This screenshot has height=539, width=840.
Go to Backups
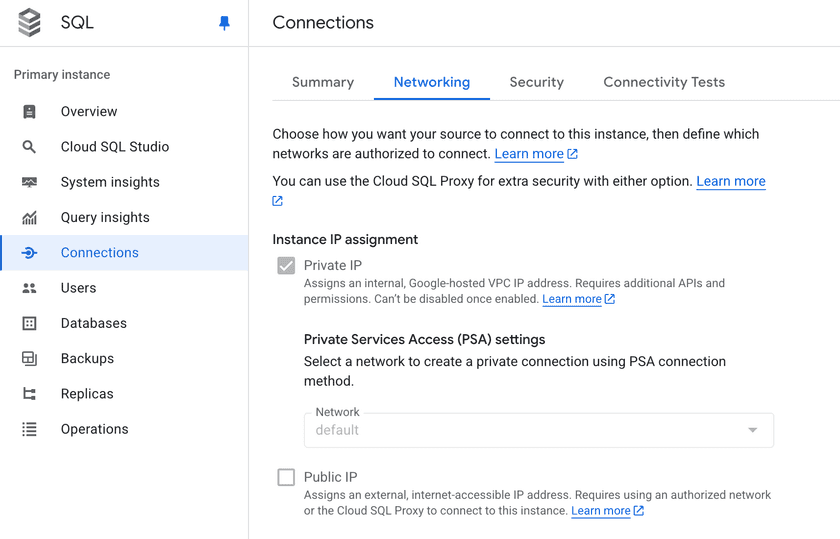pyautogui.click(x=124, y=358)
